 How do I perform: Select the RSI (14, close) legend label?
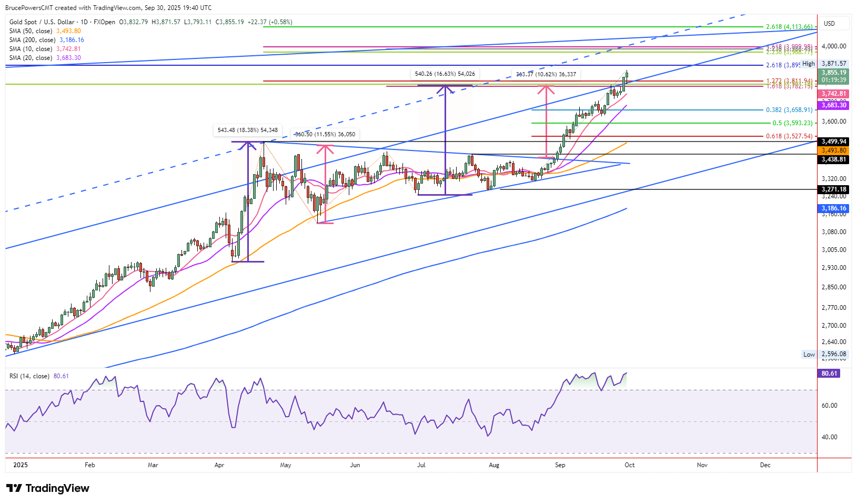click(29, 376)
